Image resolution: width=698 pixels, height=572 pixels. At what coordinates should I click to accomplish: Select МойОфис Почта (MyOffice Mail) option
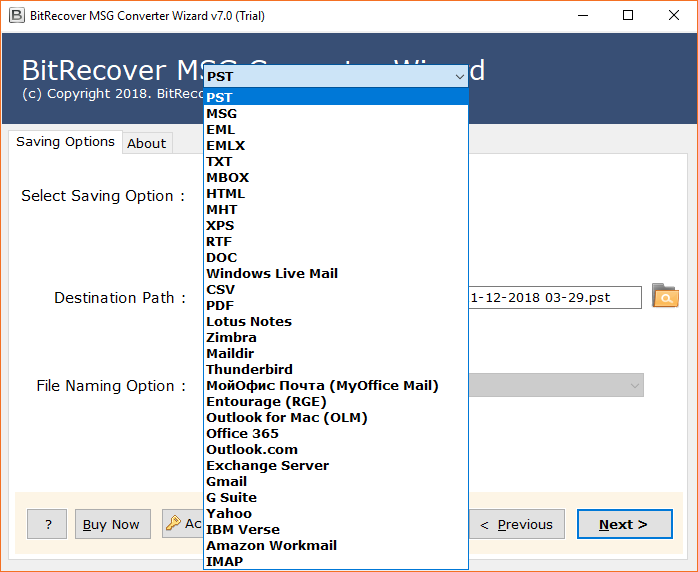tap(336, 386)
